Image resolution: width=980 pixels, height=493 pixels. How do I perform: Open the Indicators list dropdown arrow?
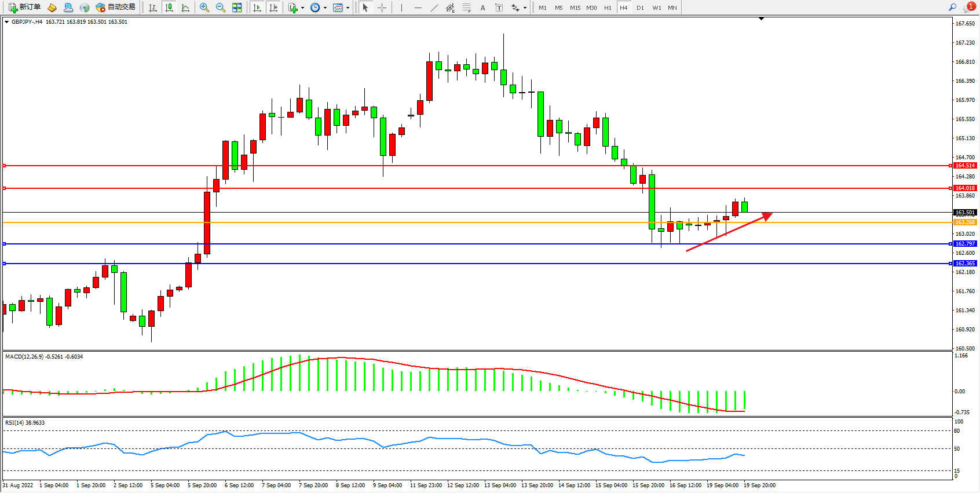tap(302, 8)
